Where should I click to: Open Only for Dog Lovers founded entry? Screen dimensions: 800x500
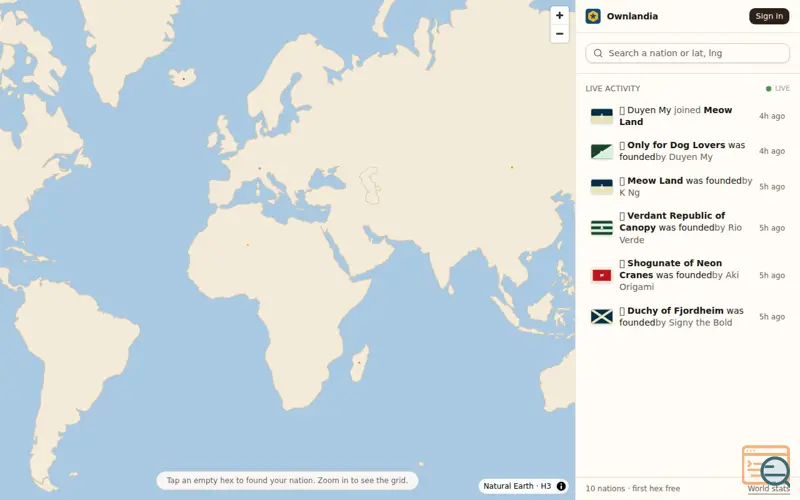point(687,151)
